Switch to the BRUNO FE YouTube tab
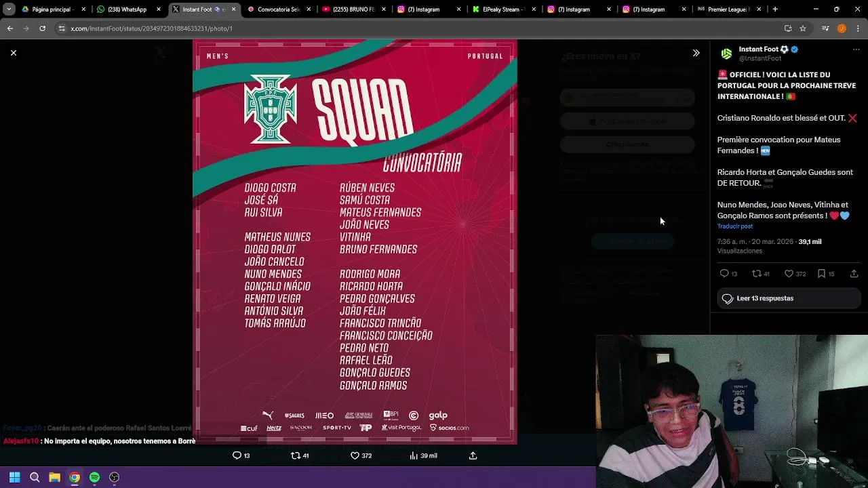The image size is (868, 488). (x=352, y=9)
